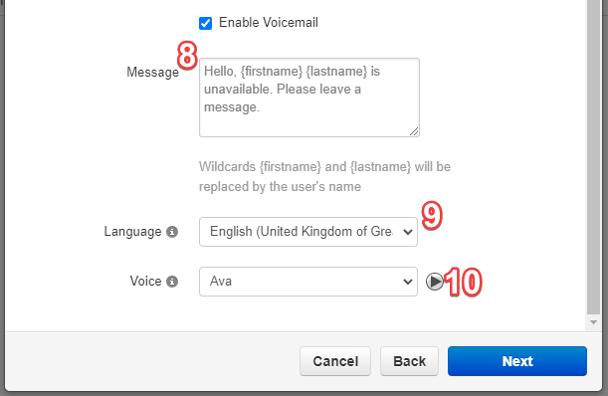Click the Enable Voicemail label text

[x=268, y=22]
